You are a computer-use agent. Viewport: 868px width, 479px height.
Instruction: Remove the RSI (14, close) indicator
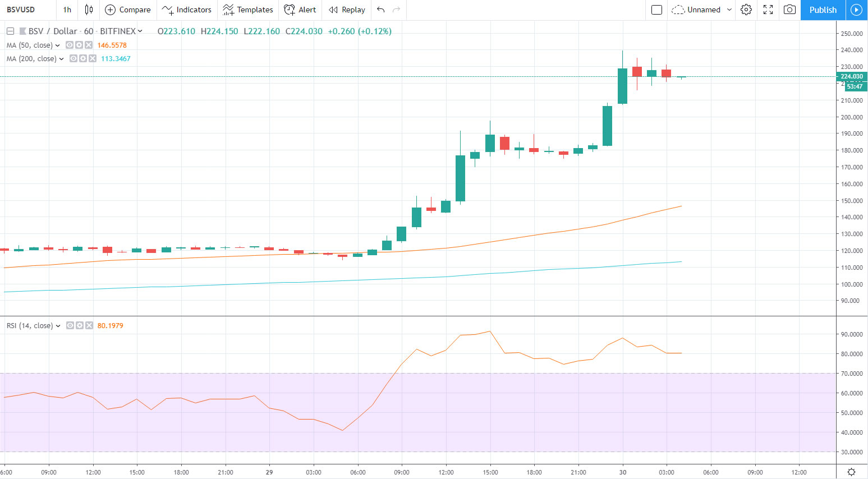(89, 326)
